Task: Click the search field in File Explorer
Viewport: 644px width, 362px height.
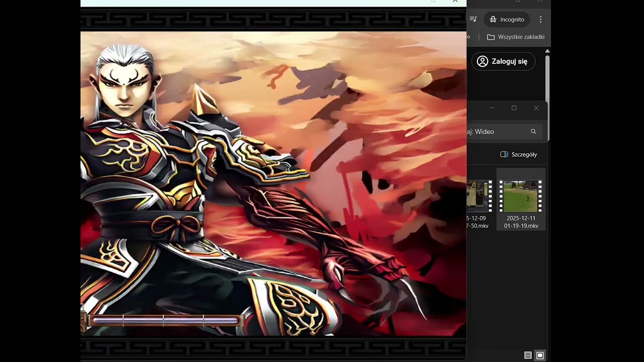Action: click(x=505, y=131)
